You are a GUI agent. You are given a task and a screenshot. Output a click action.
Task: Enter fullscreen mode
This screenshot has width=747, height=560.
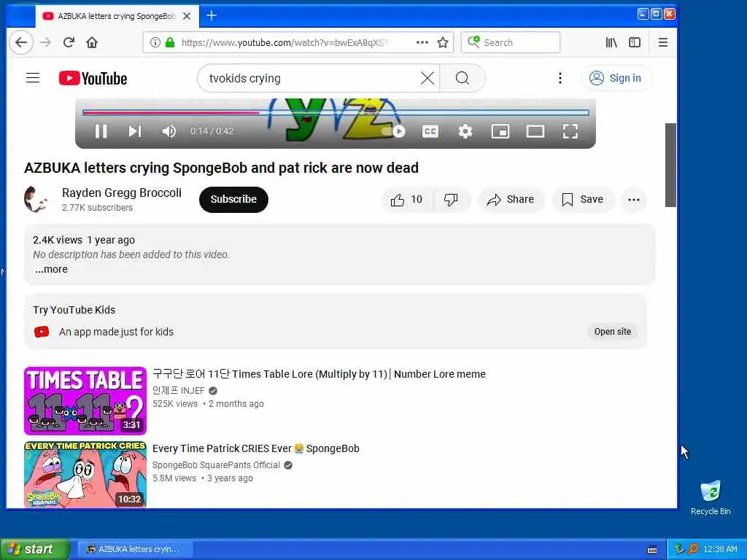pos(570,131)
